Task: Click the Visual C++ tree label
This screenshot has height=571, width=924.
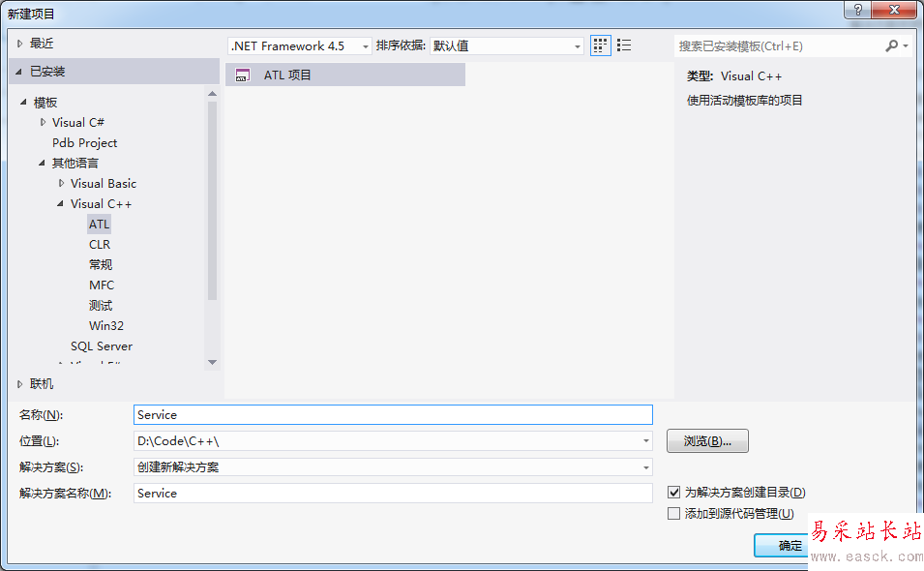Action: [x=101, y=204]
